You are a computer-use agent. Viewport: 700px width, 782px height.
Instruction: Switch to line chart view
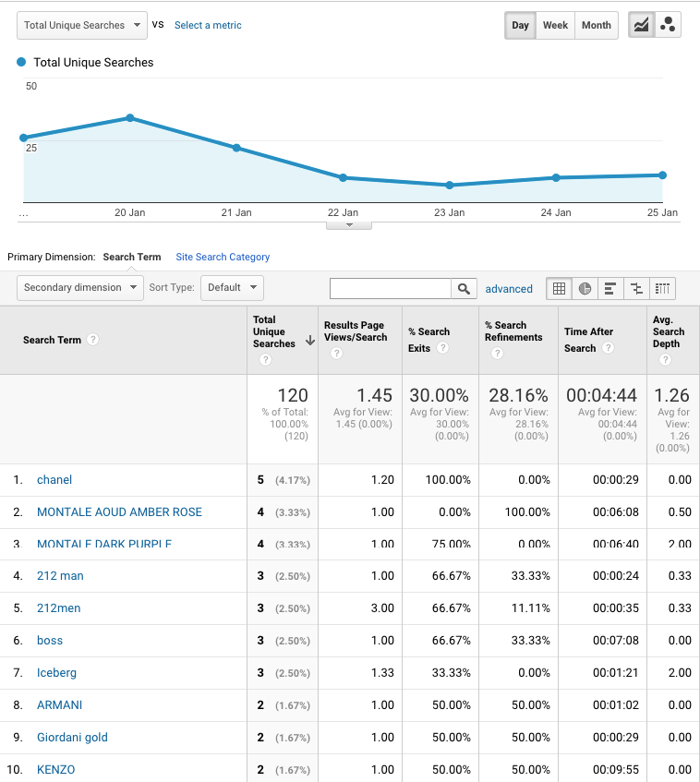click(642, 25)
